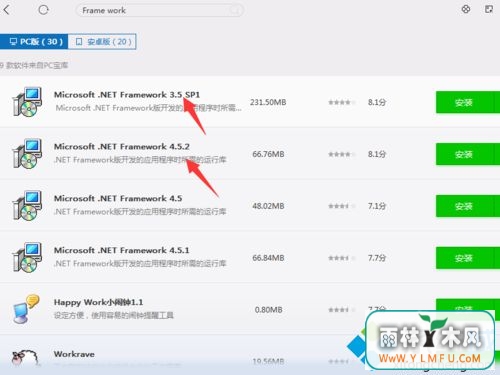This screenshot has height=375, width=500.
Task: Switch to the PC版 (30) tab
Action: [x=34, y=42]
